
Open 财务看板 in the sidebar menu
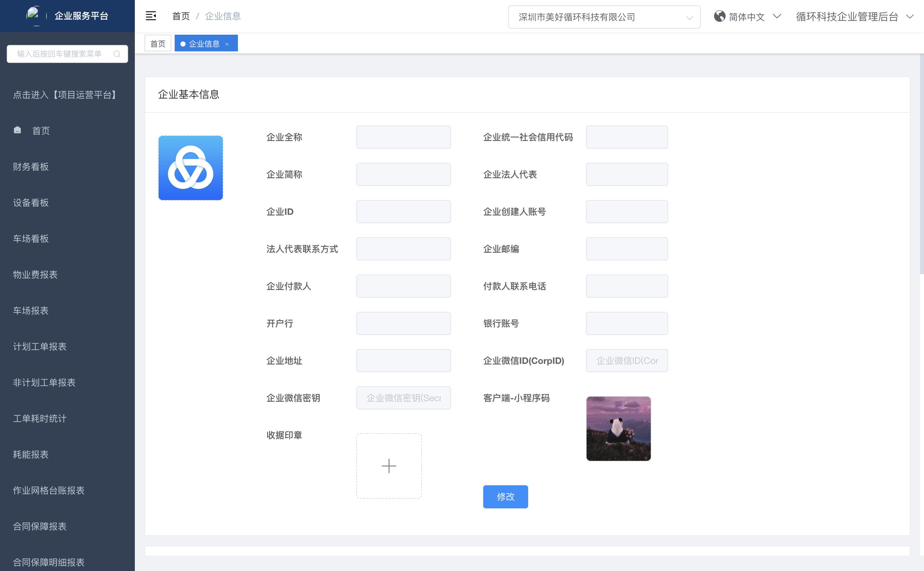tap(31, 167)
